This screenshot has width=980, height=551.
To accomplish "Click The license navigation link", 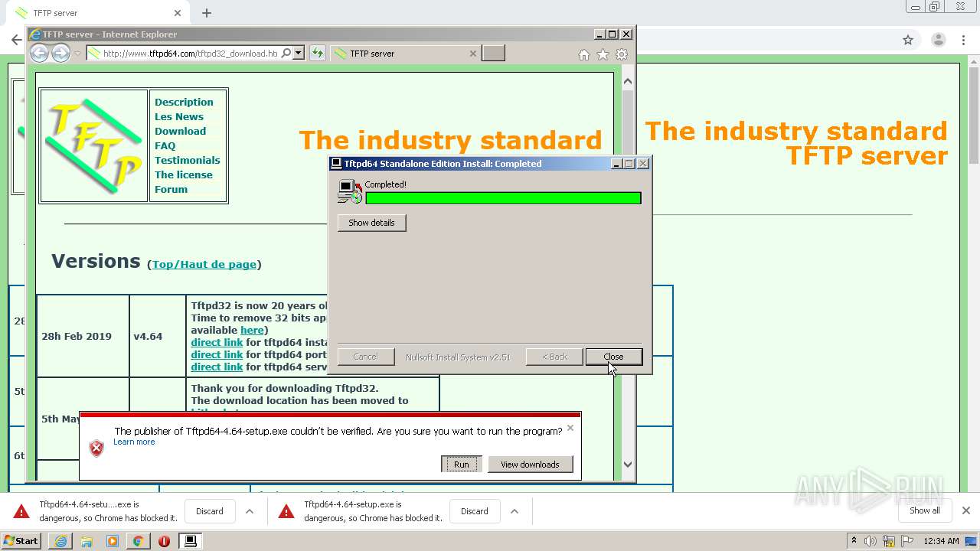I will [x=184, y=174].
